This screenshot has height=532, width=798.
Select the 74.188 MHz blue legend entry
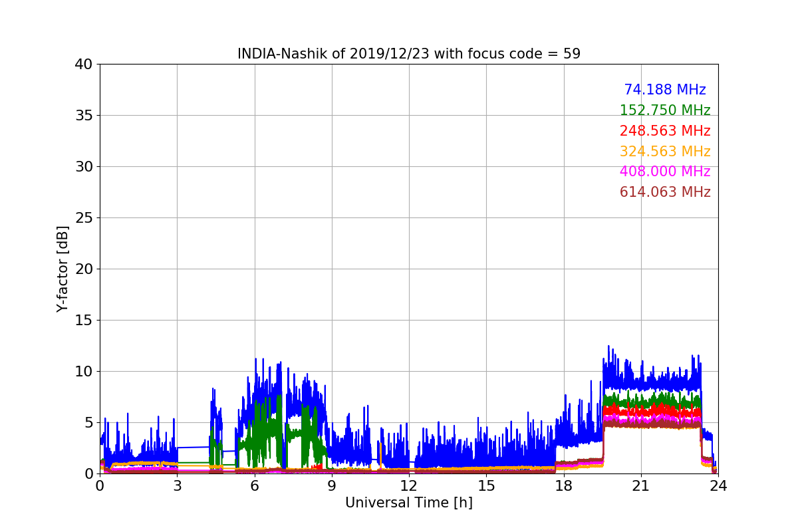(x=664, y=90)
